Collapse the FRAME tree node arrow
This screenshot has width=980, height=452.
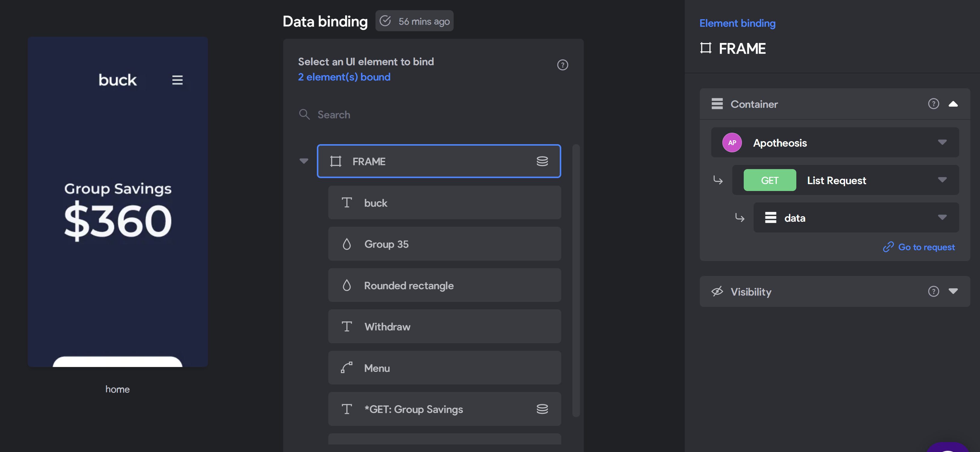coord(304,161)
